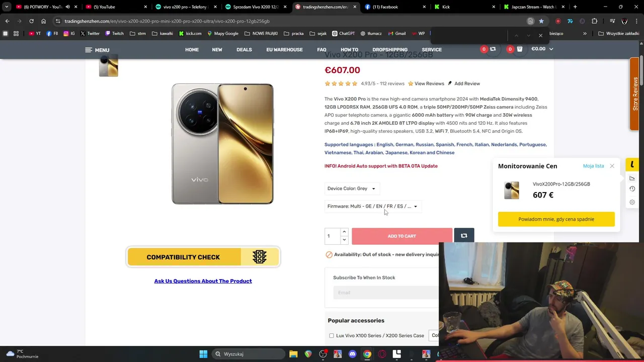644x362 pixels.
Task: Select the gold phone thumbnail image
Action: pos(109,66)
